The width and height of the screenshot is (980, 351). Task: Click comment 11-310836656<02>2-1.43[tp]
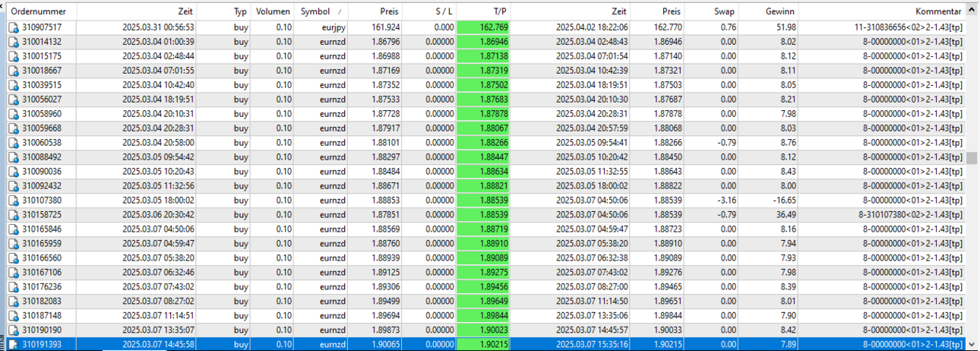(x=909, y=27)
